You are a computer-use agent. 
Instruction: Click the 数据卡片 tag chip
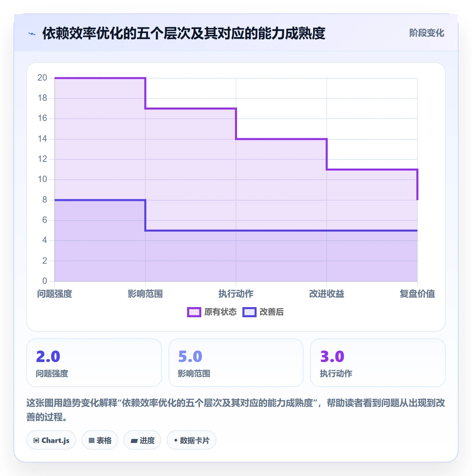pos(191,440)
